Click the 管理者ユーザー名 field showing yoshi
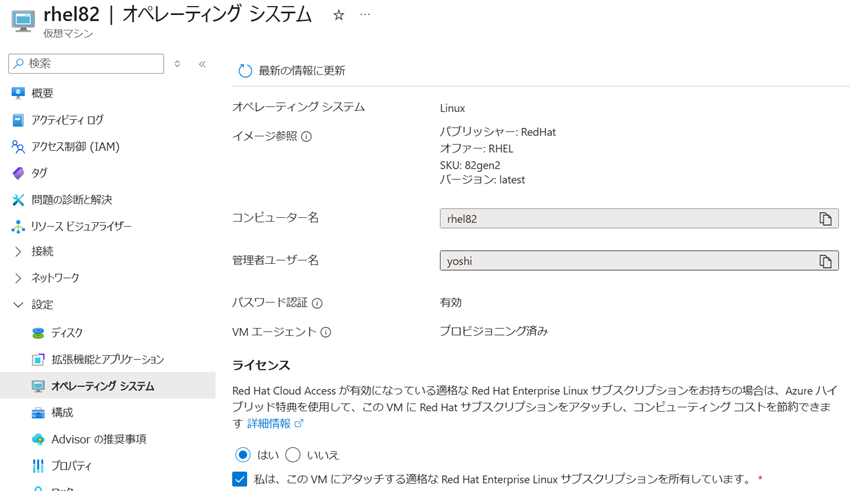This screenshot has height=491, width=850. [x=639, y=261]
